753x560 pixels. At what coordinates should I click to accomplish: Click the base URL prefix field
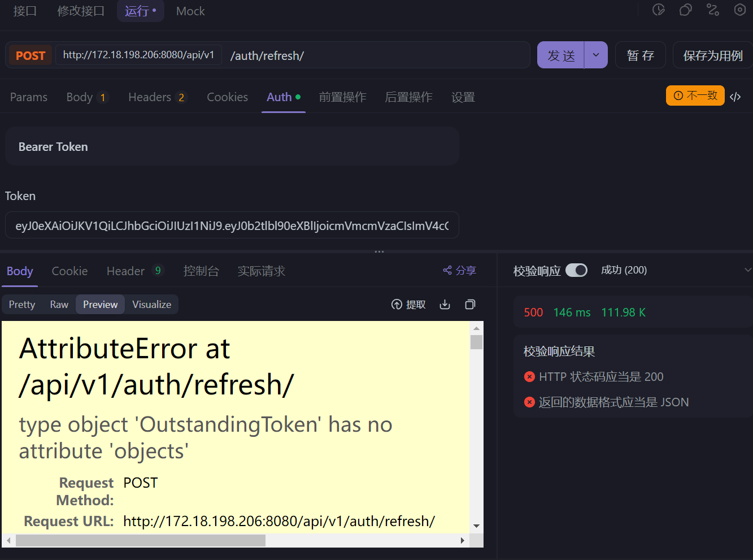pyautogui.click(x=139, y=55)
